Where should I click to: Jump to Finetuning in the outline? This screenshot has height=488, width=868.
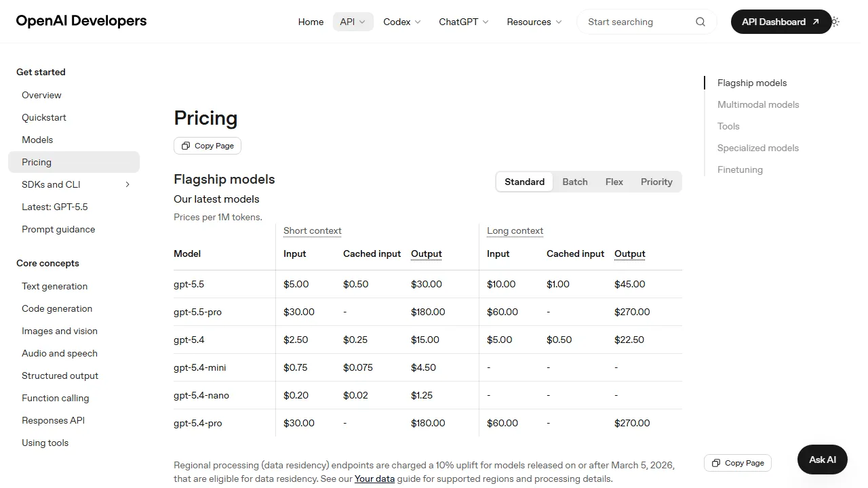pos(740,169)
